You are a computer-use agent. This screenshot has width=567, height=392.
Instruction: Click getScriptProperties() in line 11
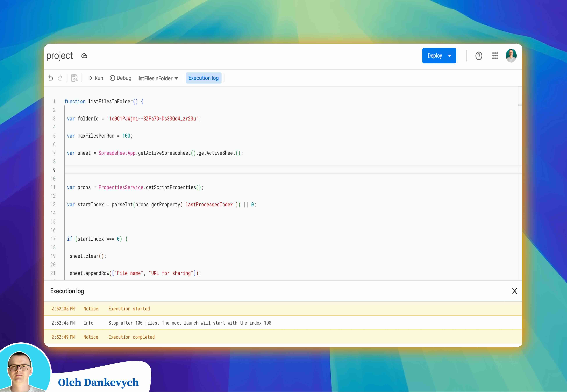[x=174, y=187]
